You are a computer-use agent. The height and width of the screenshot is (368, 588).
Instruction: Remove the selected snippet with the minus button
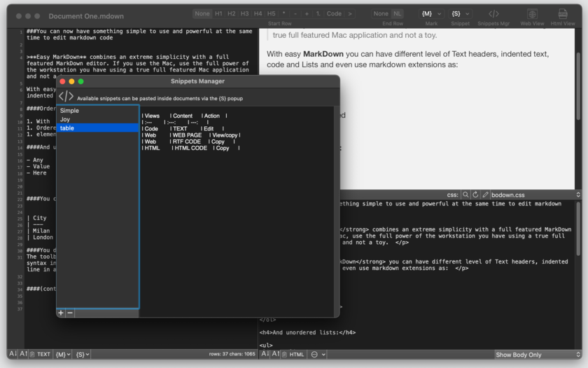(x=70, y=313)
